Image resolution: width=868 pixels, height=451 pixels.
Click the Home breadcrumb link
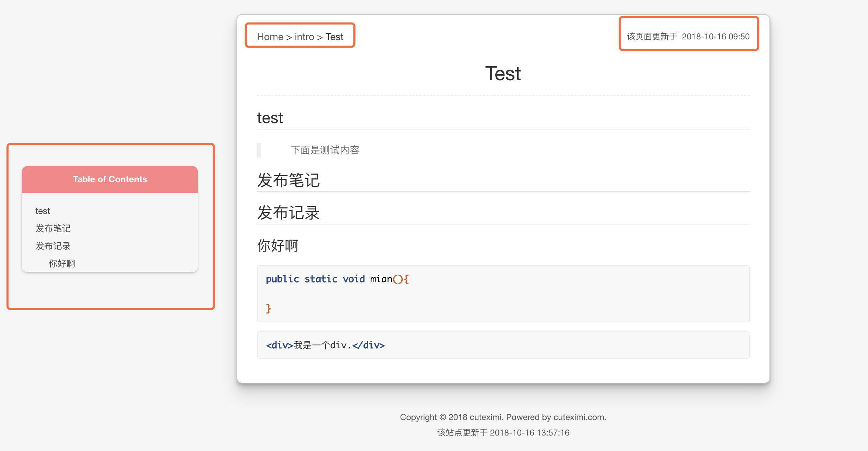coord(270,37)
